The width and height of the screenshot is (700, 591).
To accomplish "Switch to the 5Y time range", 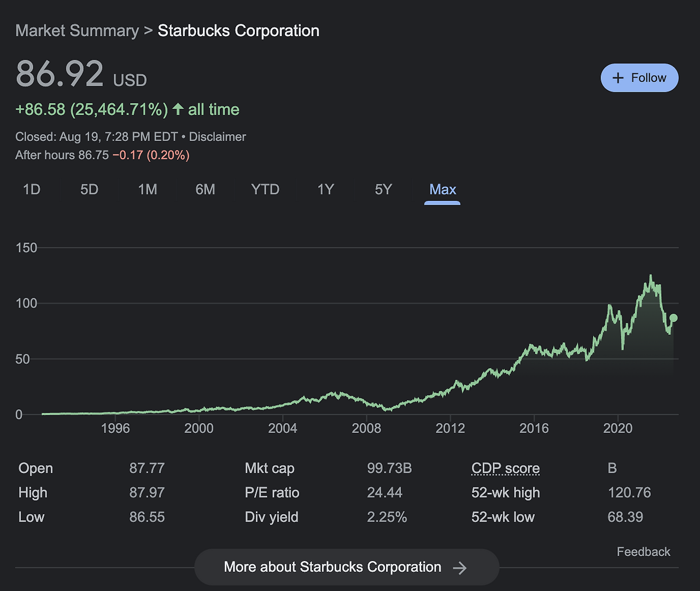I will pyautogui.click(x=383, y=189).
